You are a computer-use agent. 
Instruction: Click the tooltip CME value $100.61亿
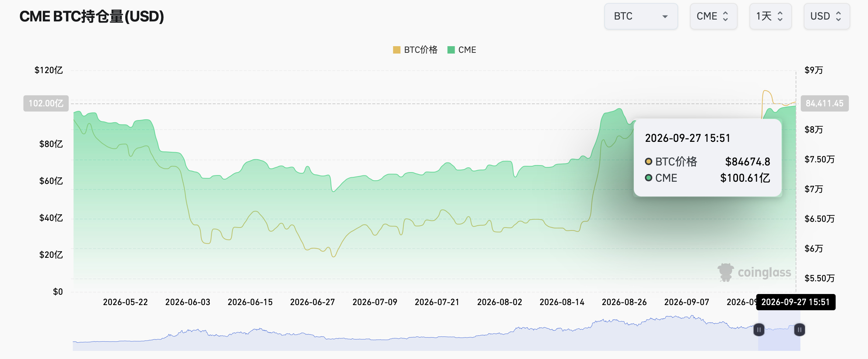coord(745,178)
